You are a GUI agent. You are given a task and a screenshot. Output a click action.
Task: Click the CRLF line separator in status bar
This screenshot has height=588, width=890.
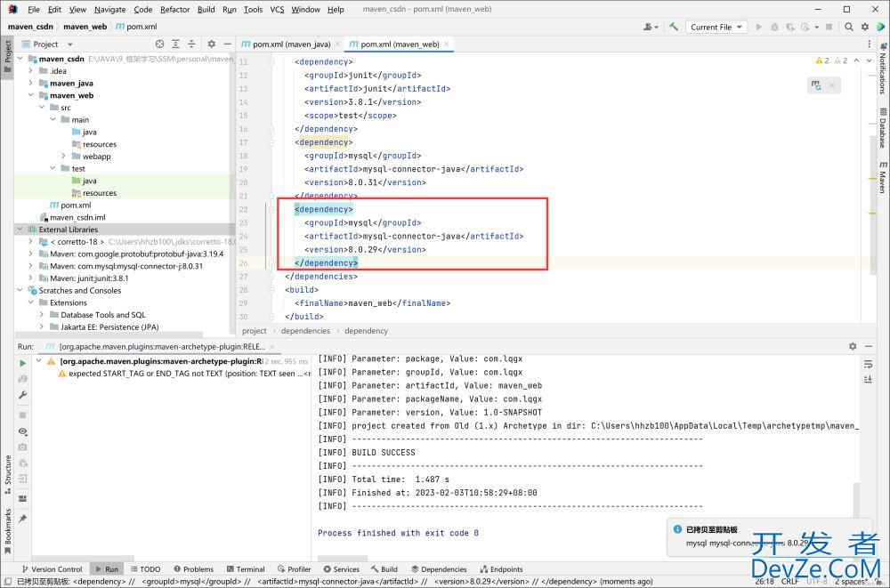tap(789, 581)
